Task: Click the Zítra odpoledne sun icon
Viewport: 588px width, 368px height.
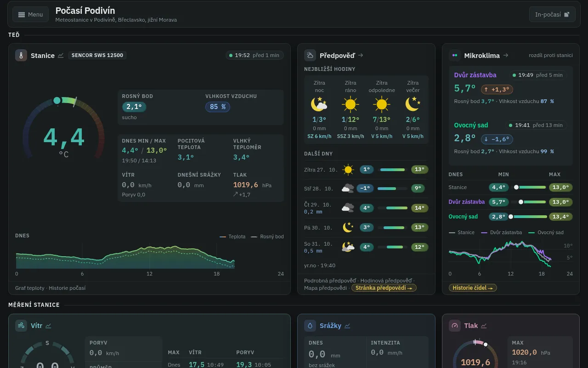Action: point(382,105)
